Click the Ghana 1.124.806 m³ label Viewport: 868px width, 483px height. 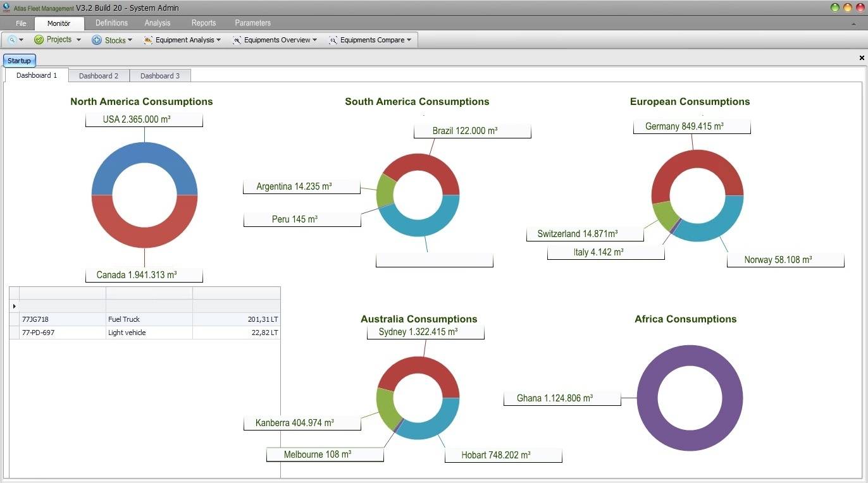point(562,398)
